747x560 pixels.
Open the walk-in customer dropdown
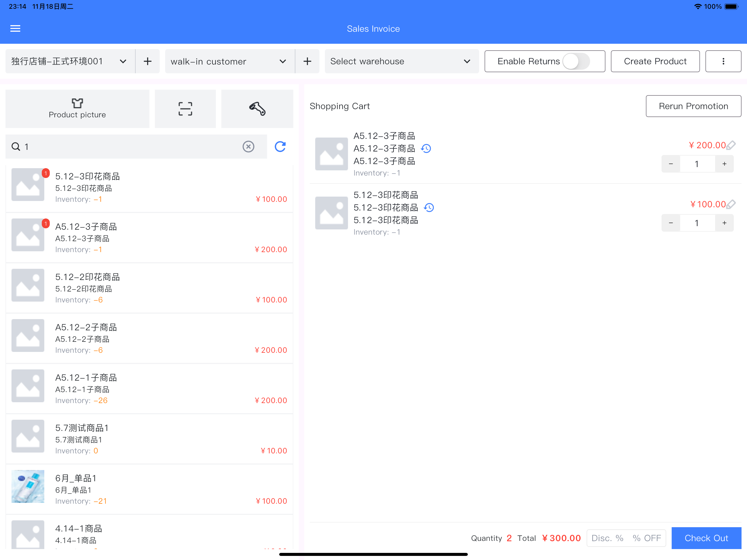coord(230,62)
